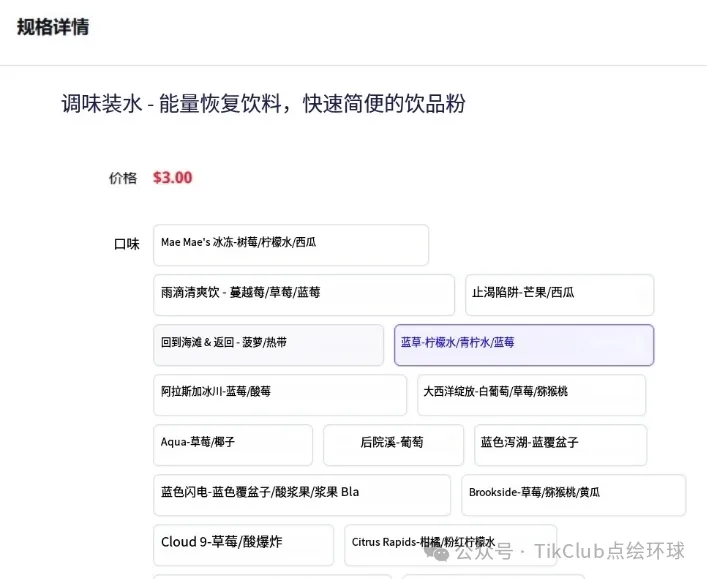Choose the 雨滴清爽饮 cranberry flavor option
Viewport: 707px width, 579px height.
pos(304,294)
